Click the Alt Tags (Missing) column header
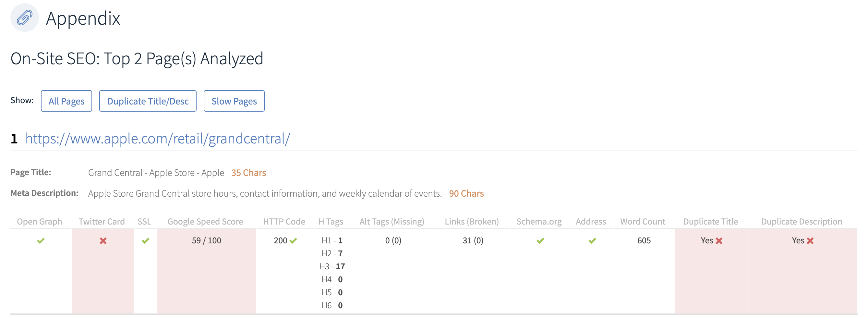868x318 pixels. [x=392, y=222]
